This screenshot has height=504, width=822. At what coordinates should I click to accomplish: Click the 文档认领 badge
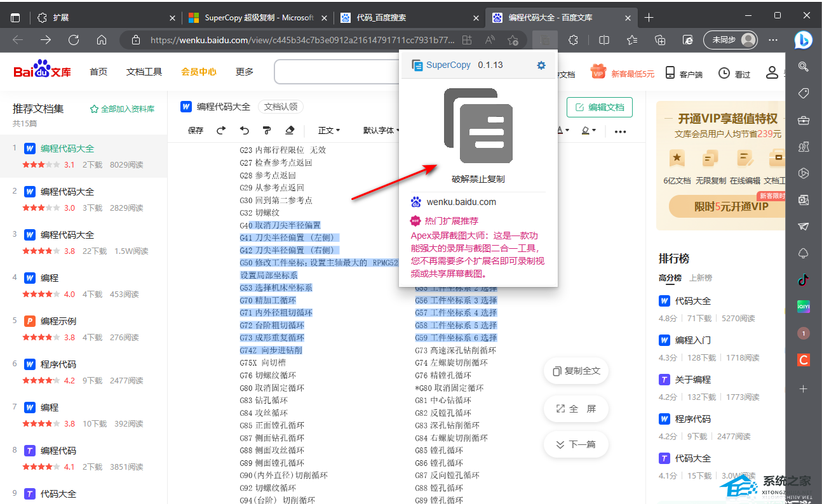click(280, 107)
